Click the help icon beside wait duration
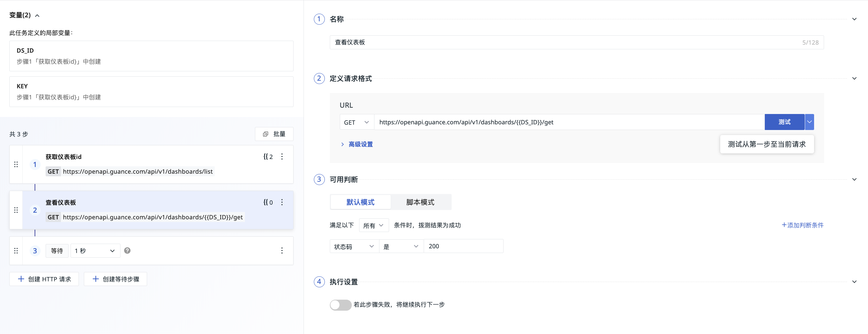The image size is (868, 334). tap(127, 251)
